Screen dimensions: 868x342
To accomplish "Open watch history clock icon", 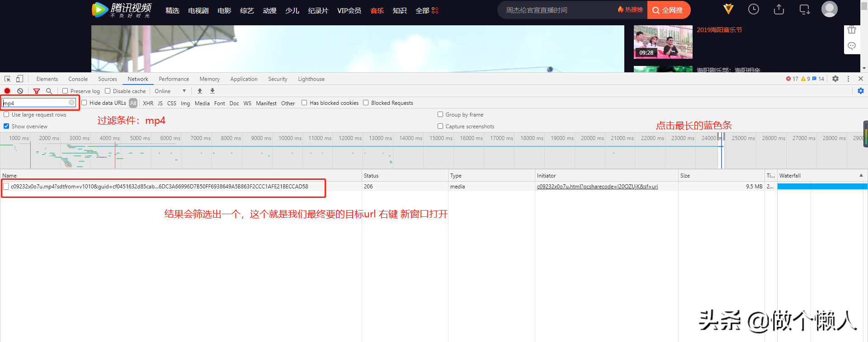I will 754,9.
